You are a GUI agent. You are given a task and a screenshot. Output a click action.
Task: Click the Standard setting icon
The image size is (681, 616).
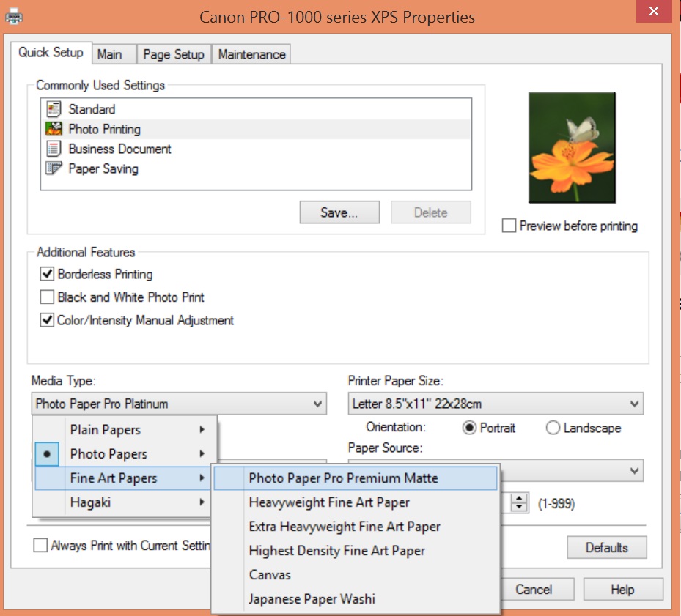pos(54,109)
